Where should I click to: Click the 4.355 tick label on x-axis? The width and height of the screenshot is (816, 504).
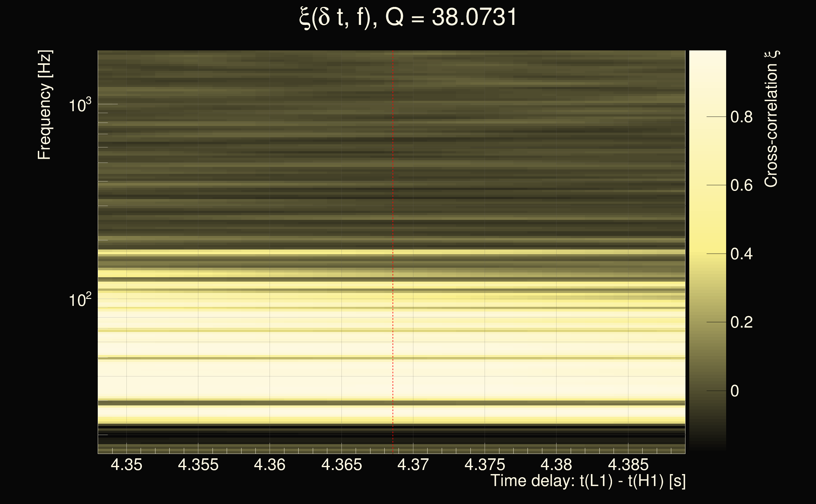198,465
